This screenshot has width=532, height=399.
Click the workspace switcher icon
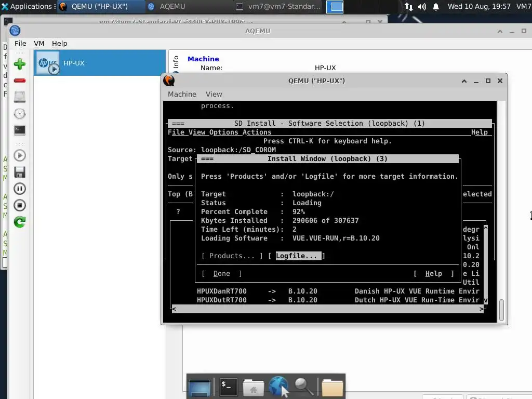point(335,7)
